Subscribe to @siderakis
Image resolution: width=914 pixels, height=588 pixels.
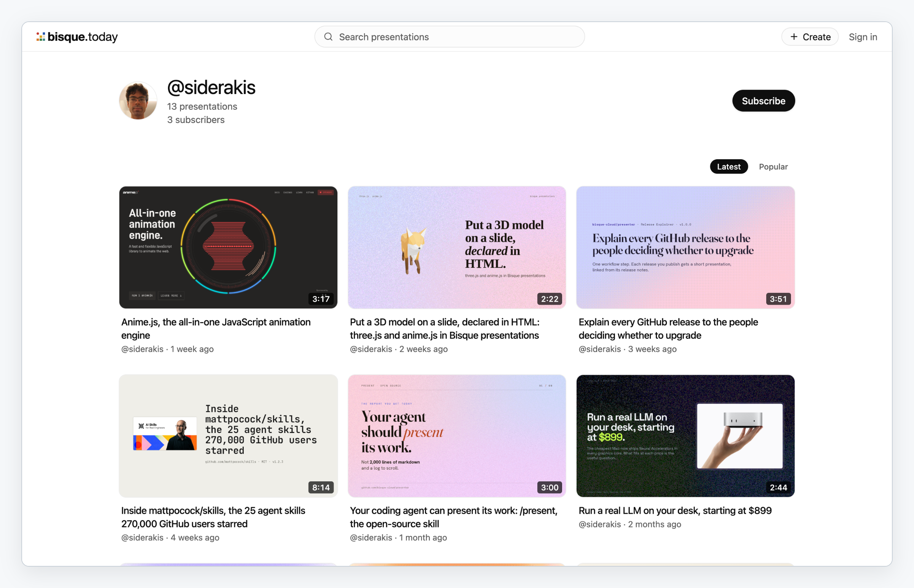(764, 101)
